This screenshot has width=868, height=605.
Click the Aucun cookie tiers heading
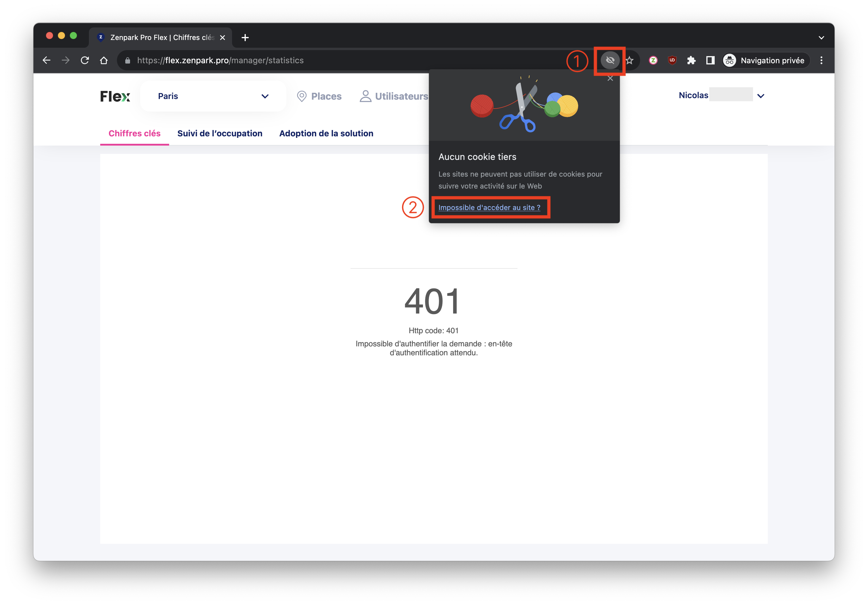point(478,157)
